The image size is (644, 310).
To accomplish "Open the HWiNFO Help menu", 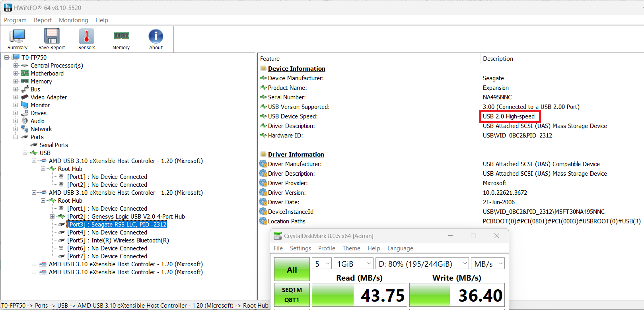I will tap(102, 20).
